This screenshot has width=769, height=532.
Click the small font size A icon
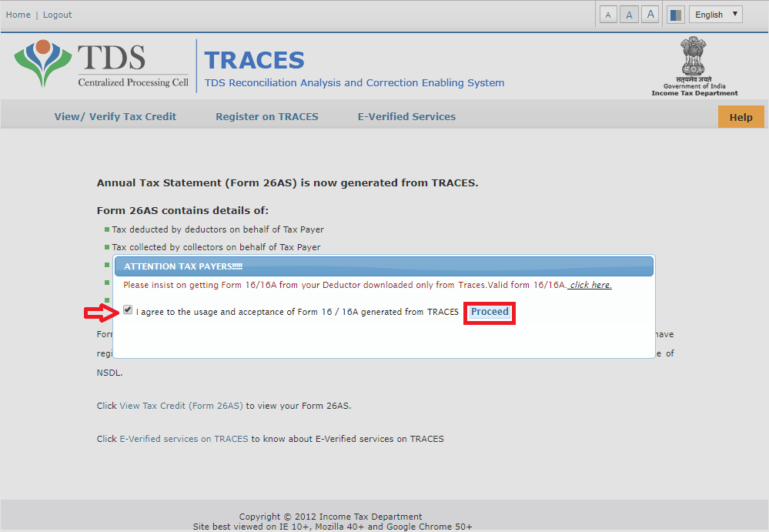608,15
